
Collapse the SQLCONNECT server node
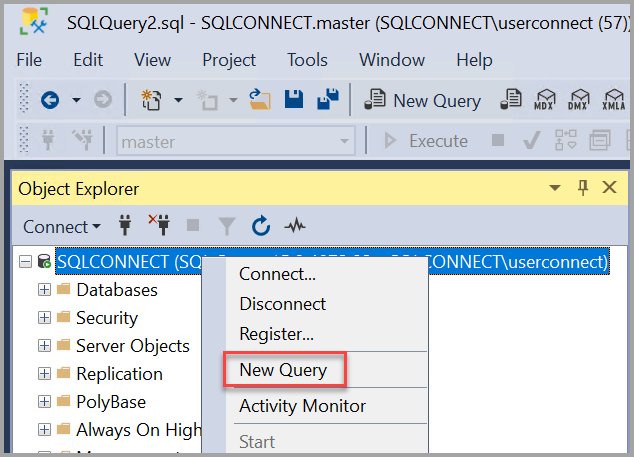pos(25,262)
